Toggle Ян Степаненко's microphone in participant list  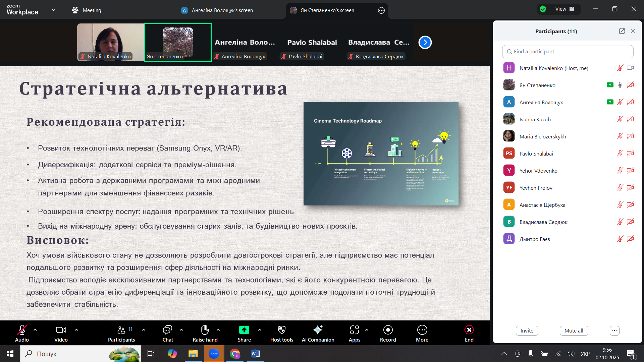tap(620, 85)
